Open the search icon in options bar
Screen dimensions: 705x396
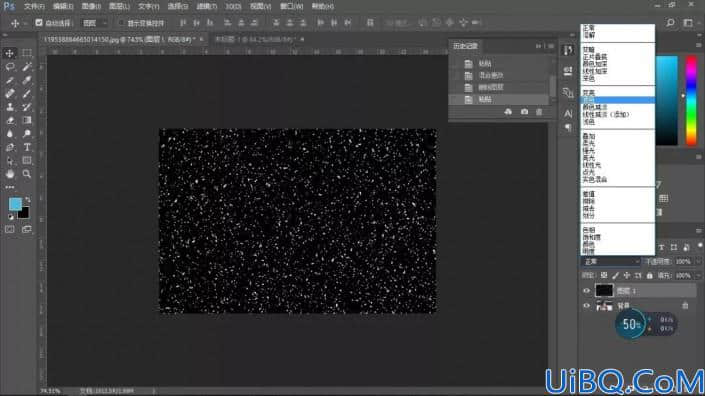tap(670, 22)
